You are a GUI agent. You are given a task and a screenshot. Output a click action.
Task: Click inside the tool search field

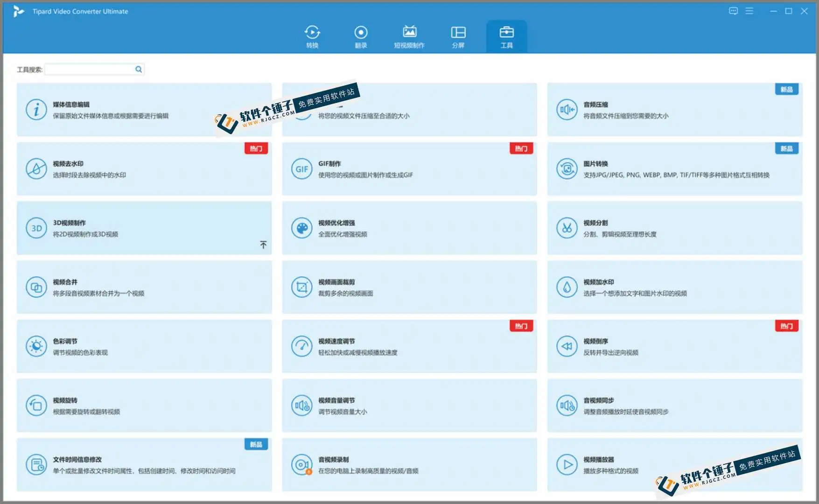coord(90,70)
